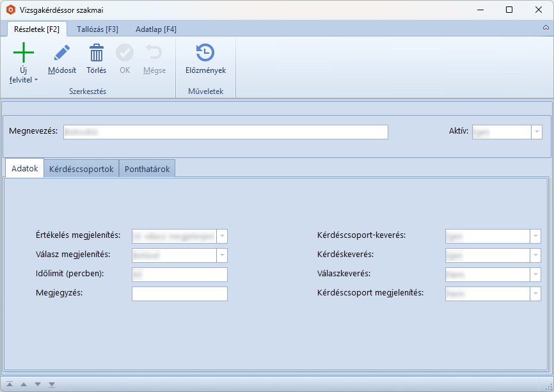Click the Módosít pencil icon
The width and height of the screenshot is (554, 392).
(x=62, y=52)
